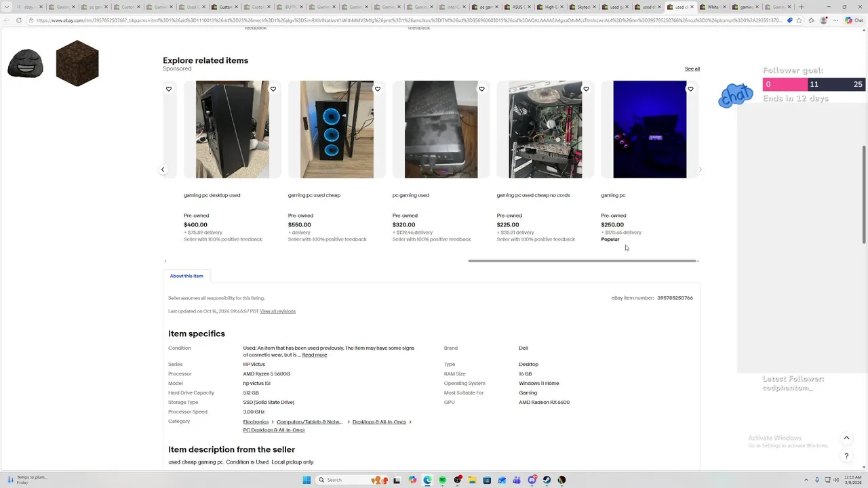Open File Explorer from taskbar

click(472, 480)
